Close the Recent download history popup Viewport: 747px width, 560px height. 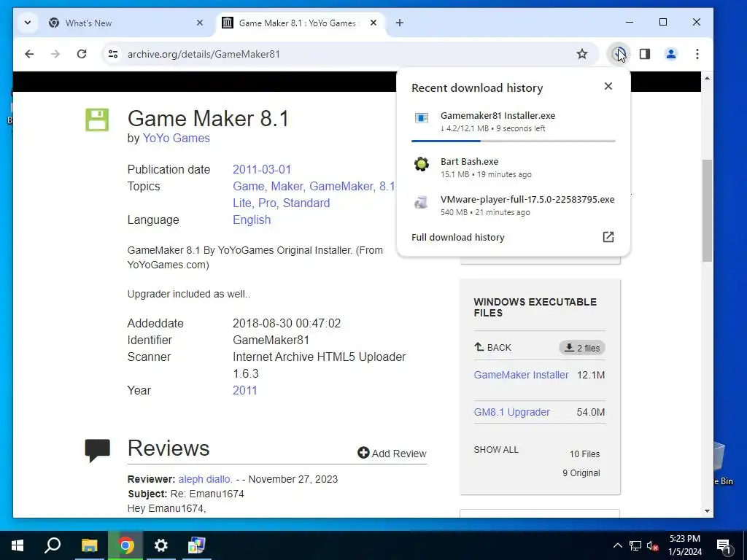(x=608, y=86)
